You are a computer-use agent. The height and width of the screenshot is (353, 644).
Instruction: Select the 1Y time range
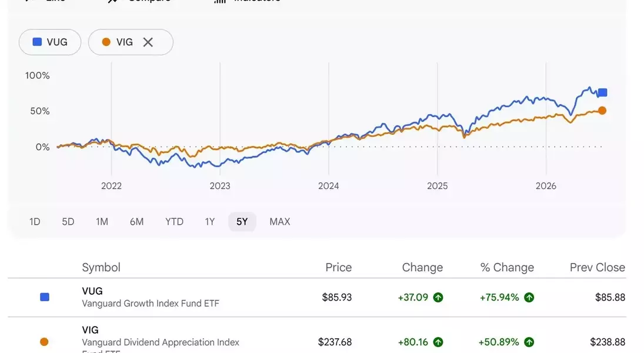210,222
